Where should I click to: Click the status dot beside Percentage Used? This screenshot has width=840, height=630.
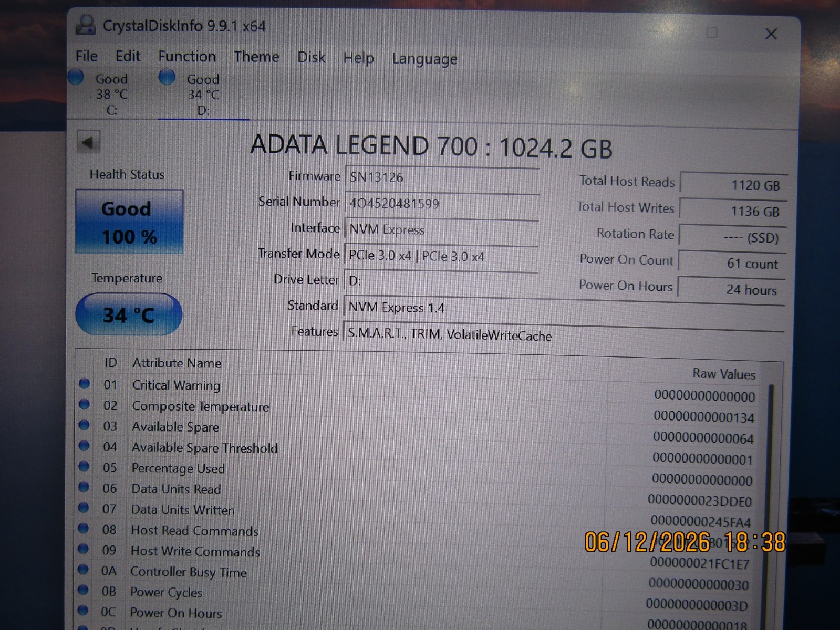84,466
